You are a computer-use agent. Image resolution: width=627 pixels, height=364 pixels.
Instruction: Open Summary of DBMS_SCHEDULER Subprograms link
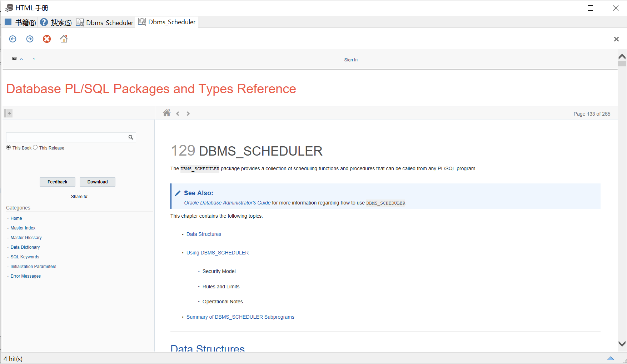tap(240, 317)
